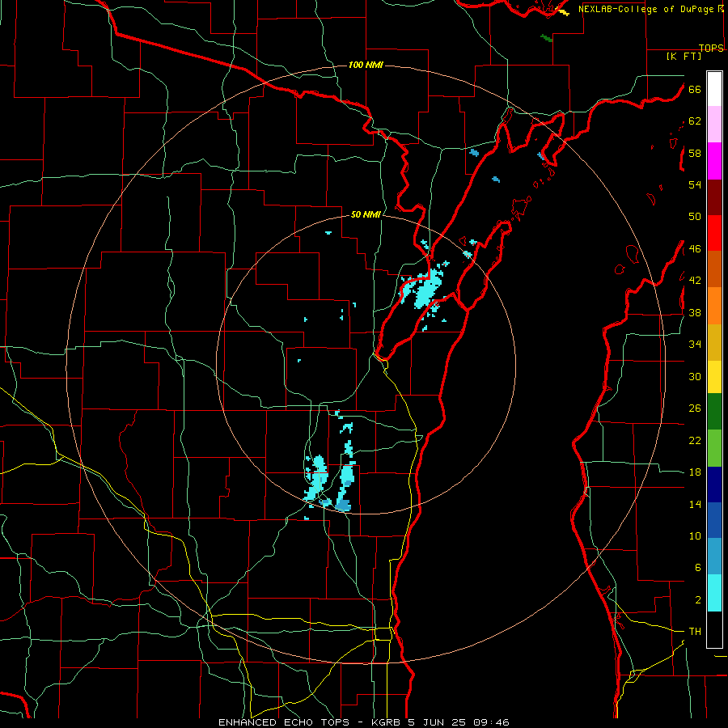Click the gold legend color swatch
This screenshot has height=728, width=728.
(x=714, y=342)
